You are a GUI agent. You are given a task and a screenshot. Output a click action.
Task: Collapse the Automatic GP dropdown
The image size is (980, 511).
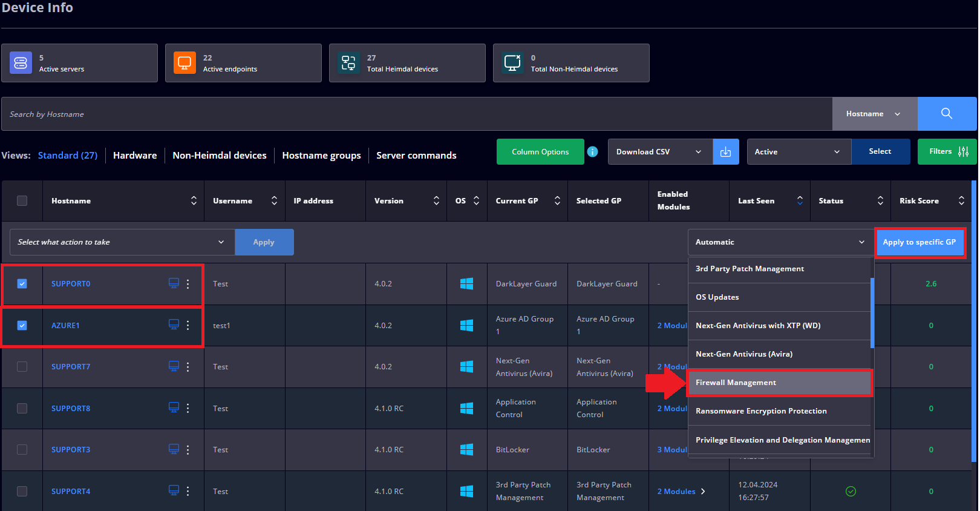pyautogui.click(x=780, y=242)
